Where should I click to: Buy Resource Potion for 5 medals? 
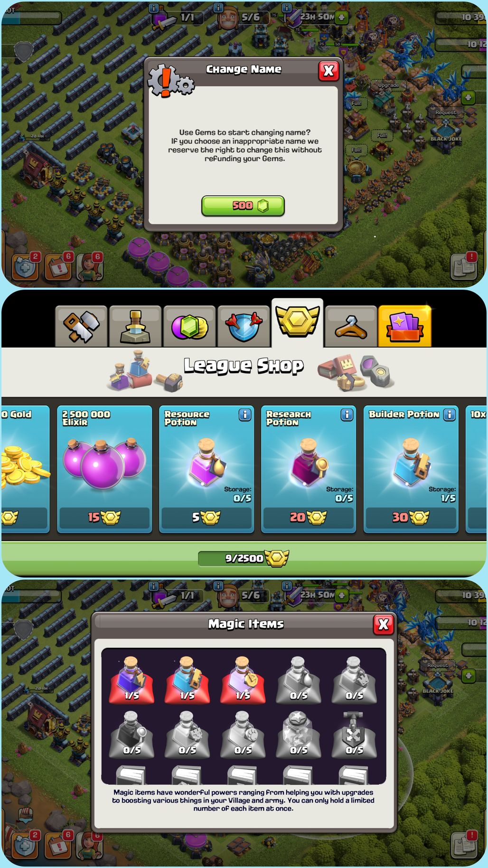[x=206, y=518]
